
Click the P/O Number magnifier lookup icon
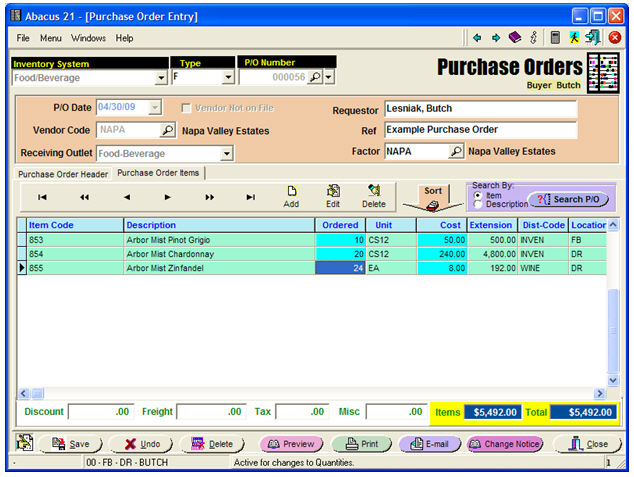pyautogui.click(x=314, y=77)
